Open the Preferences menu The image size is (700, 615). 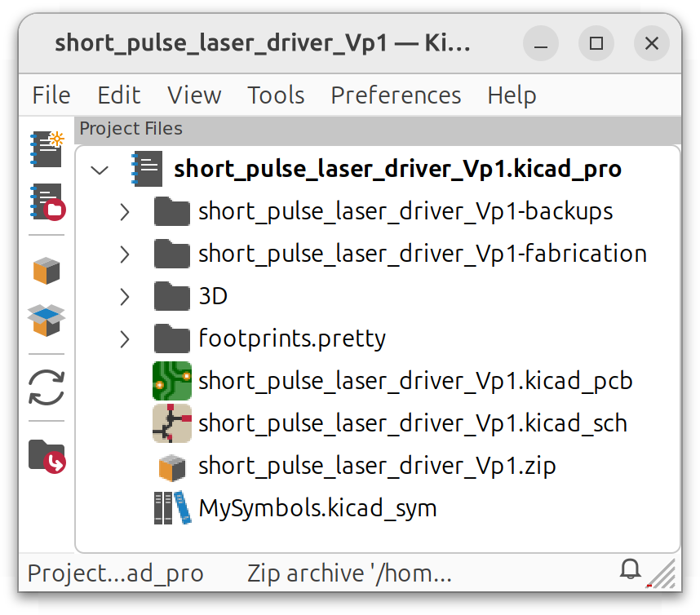(x=396, y=95)
